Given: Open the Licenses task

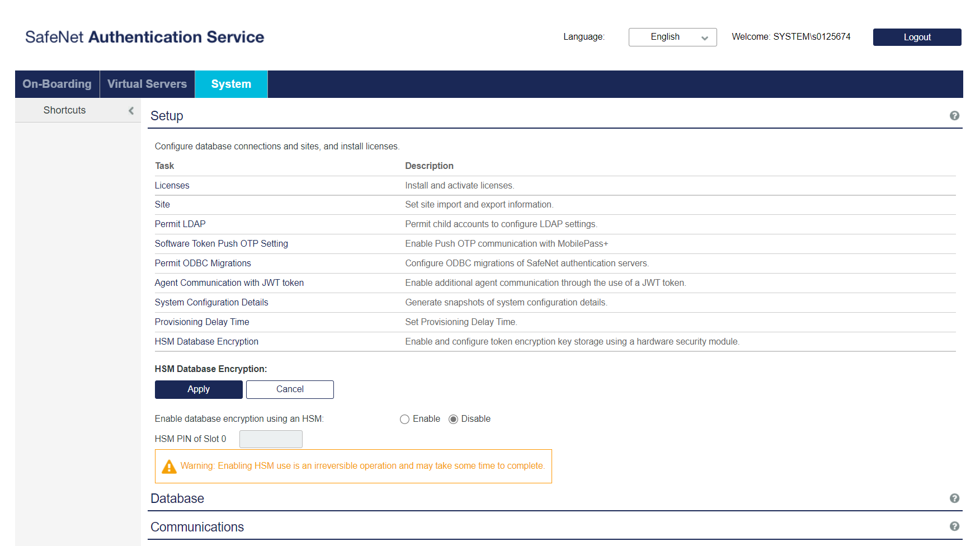Looking at the screenshot, I should 172,185.
